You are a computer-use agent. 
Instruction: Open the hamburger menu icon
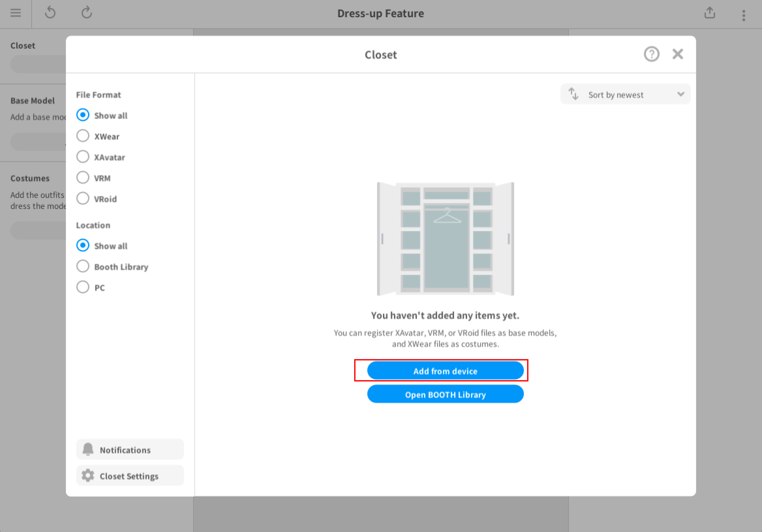pyautogui.click(x=16, y=13)
